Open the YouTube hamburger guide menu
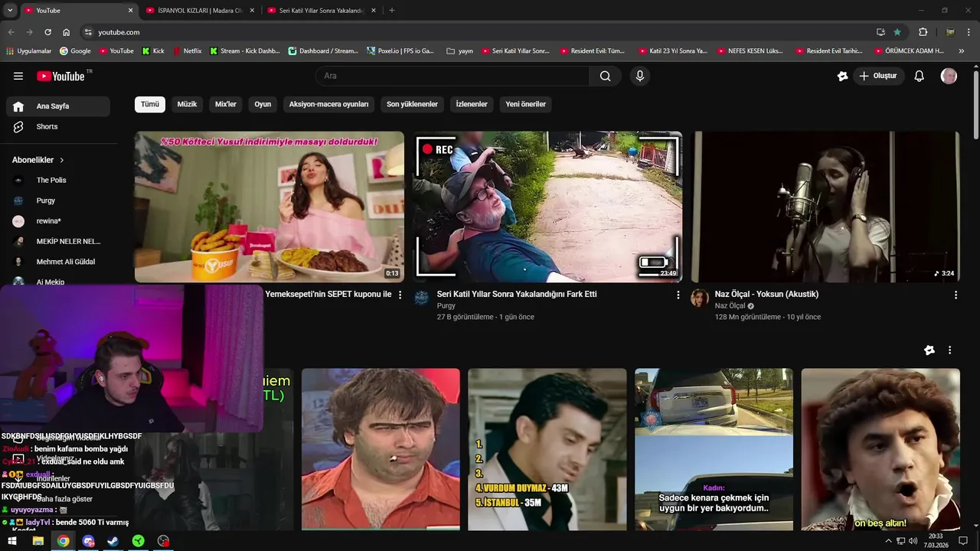This screenshot has width=980, height=551. [x=18, y=76]
